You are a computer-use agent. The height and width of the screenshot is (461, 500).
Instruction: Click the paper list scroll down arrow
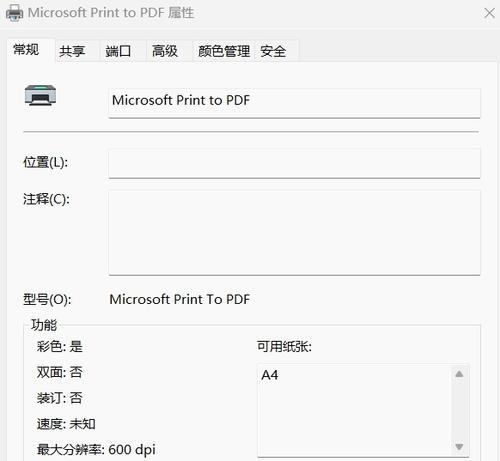(x=459, y=446)
